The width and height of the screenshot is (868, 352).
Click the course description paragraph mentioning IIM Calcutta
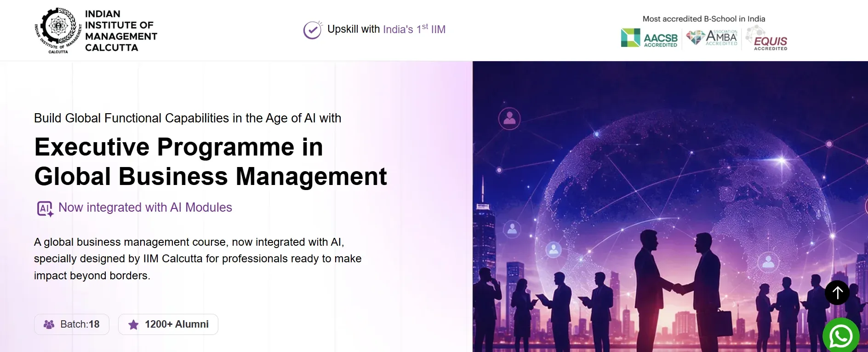[198, 259]
